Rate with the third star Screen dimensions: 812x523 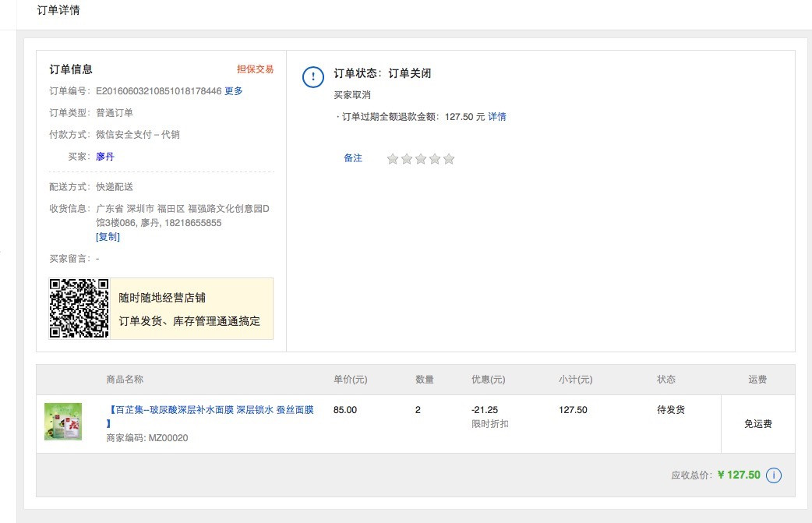pyautogui.click(x=421, y=159)
